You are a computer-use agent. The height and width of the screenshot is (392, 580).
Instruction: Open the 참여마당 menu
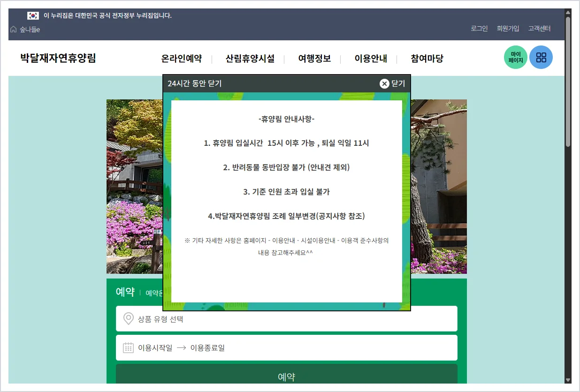(x=427, y=59)
